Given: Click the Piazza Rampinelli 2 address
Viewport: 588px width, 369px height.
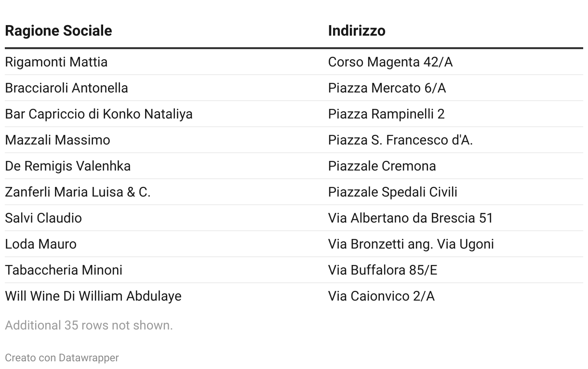Looking at the screenshot, I should [x=387, y=114].
